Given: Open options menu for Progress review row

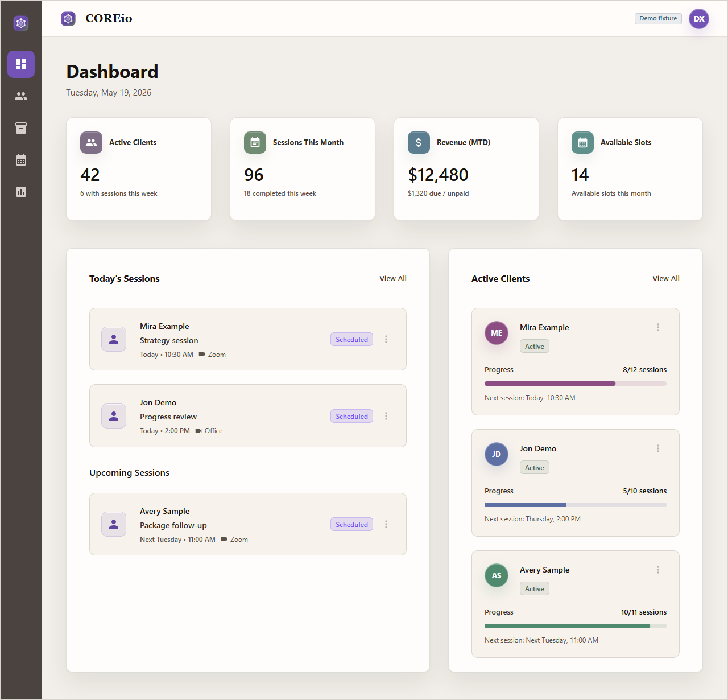Looking at the screenshot, I should tap(386, 416).
